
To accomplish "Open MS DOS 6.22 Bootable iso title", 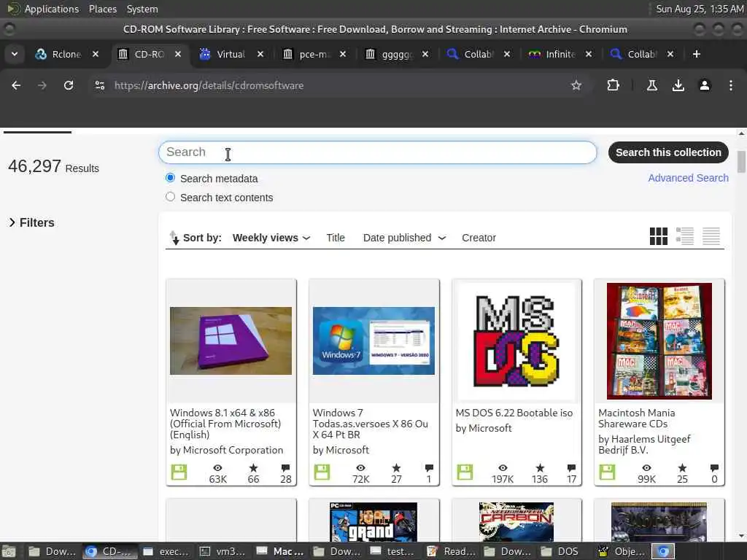I will [514, 413].
